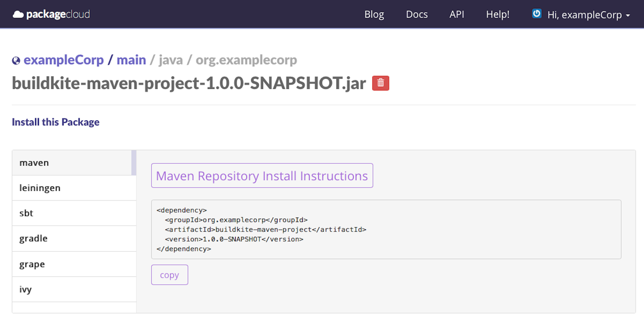Open the Docs page
The width and height of the screenshot is (644, 322).
[x=417, y=14]
